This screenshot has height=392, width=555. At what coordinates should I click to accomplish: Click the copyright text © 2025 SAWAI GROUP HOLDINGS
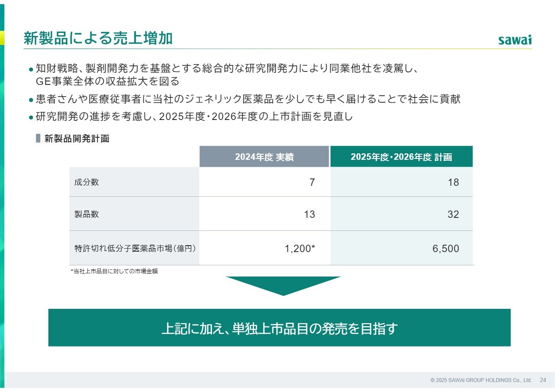[x=481, y=380]
